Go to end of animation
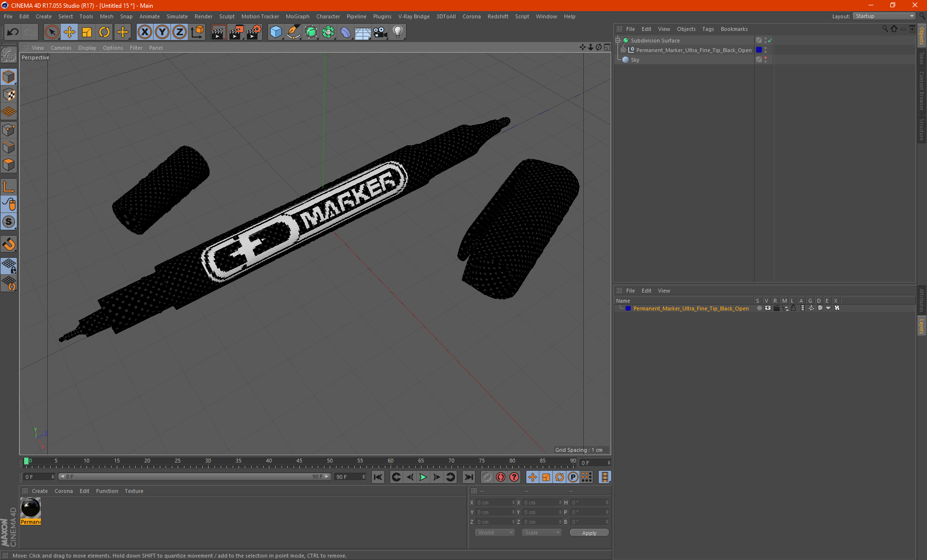This screenshot has width=927, height=560. (468, 477)
